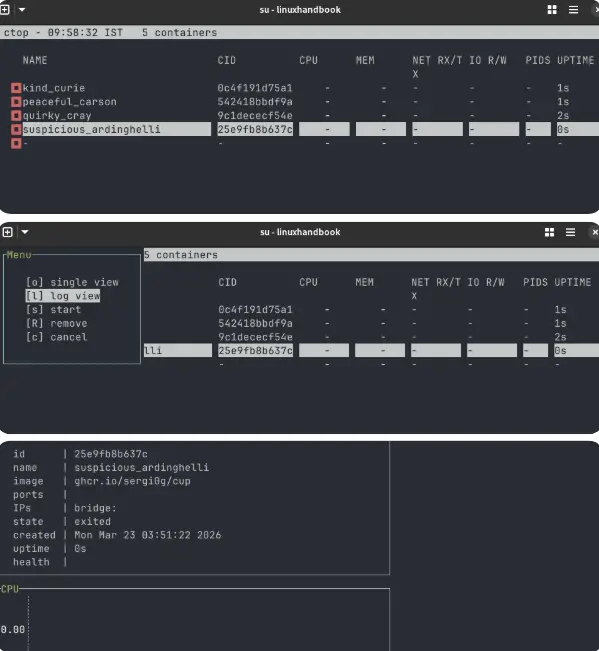The image size is (599, 651).
Task: Select the suspicious_ardinghelli container row
Action: click(305, 129)
